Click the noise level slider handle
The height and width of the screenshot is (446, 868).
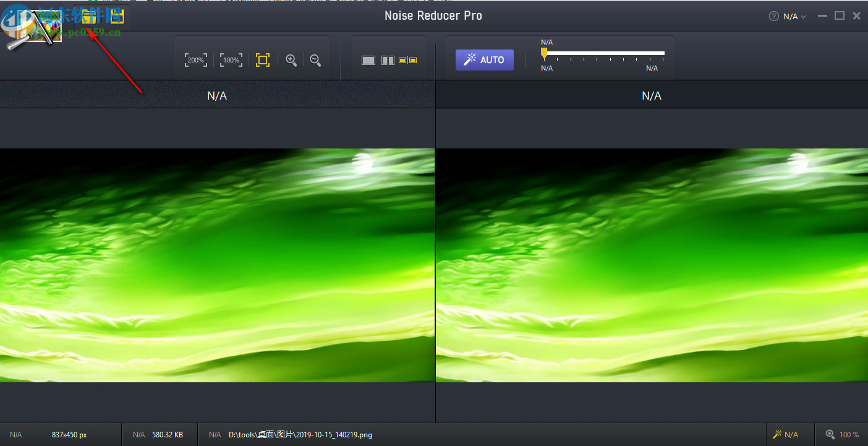[544, 54]
